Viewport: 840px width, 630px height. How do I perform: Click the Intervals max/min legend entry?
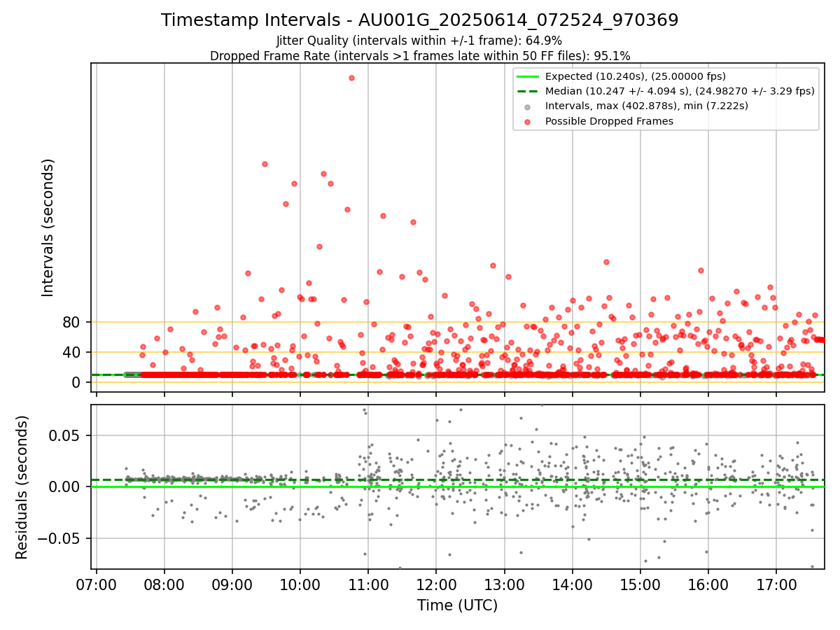647,106
